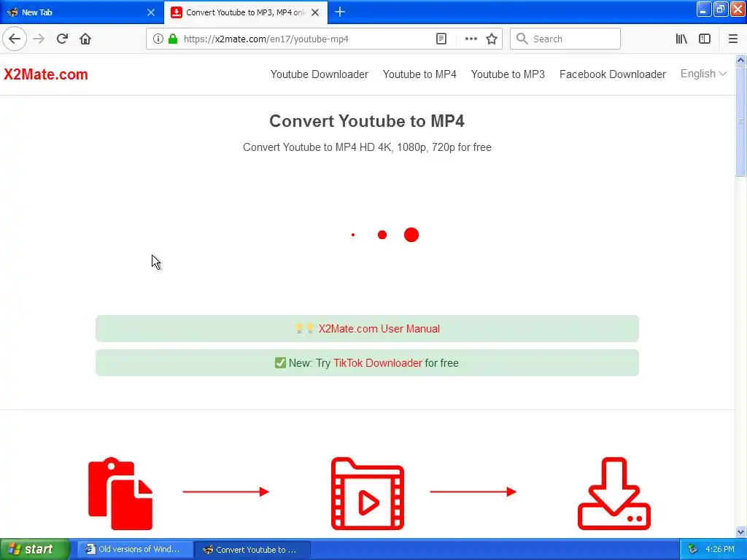Click the lightbulb icons beside User Manual
Viewport: 747px width, 560px height.
click(304, 328)
